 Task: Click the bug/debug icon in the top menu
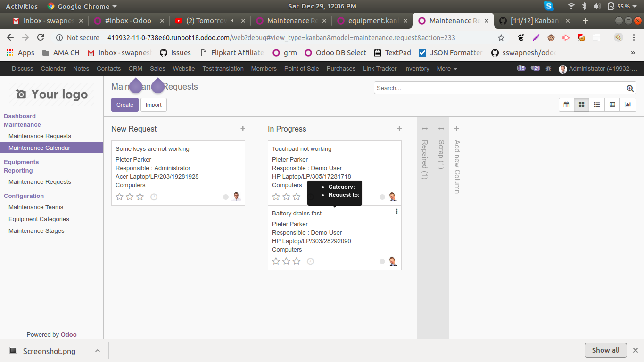548,69
